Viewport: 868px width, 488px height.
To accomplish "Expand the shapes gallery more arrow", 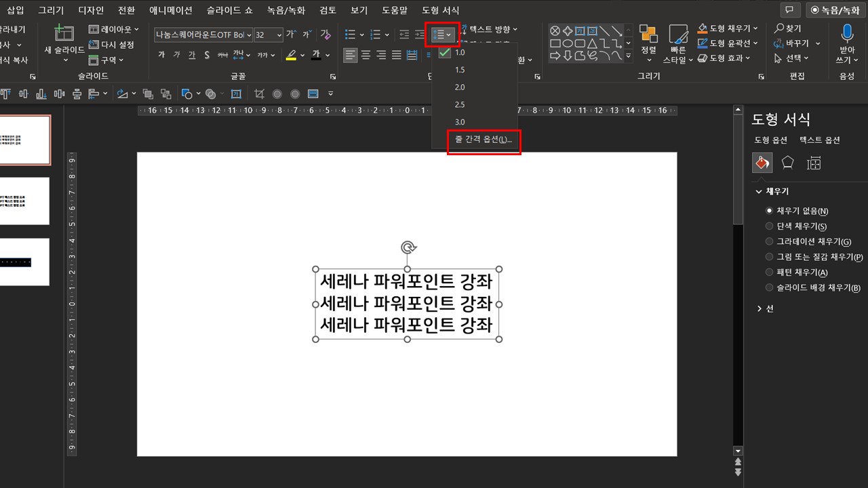I will [628, 56].
